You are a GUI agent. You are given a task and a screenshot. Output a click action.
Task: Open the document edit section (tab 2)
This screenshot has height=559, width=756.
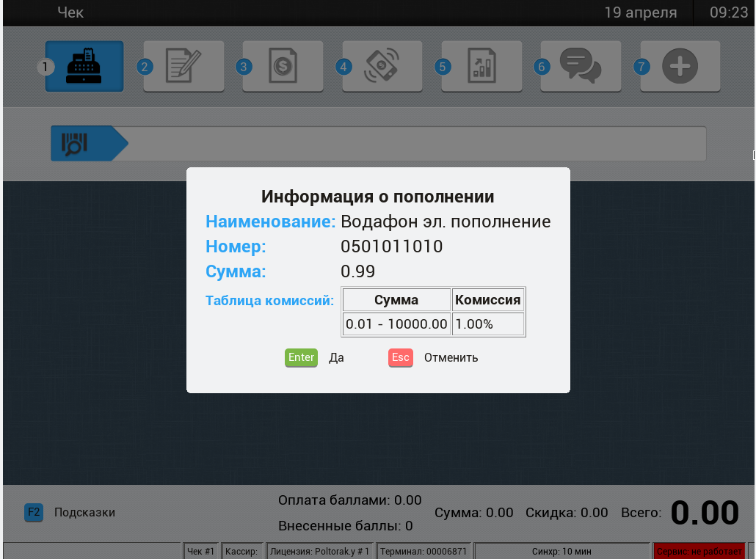(183, 67)
